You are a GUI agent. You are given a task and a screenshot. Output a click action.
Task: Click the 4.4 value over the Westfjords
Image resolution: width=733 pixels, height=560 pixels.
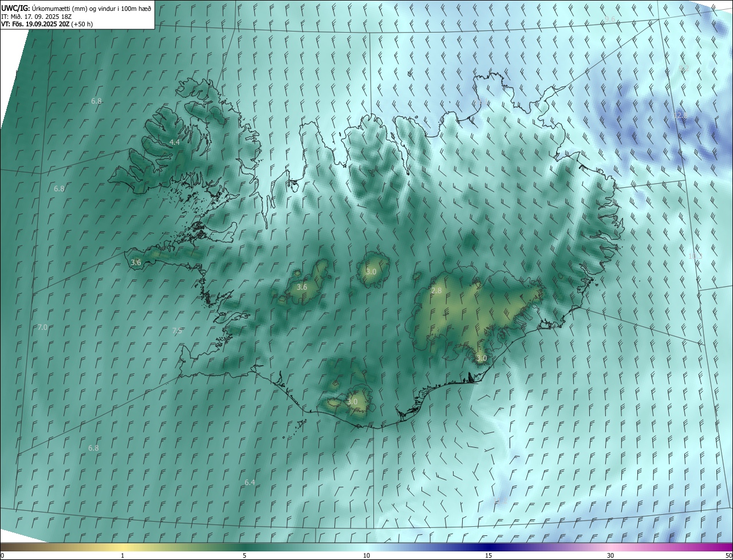coord(175,142)
